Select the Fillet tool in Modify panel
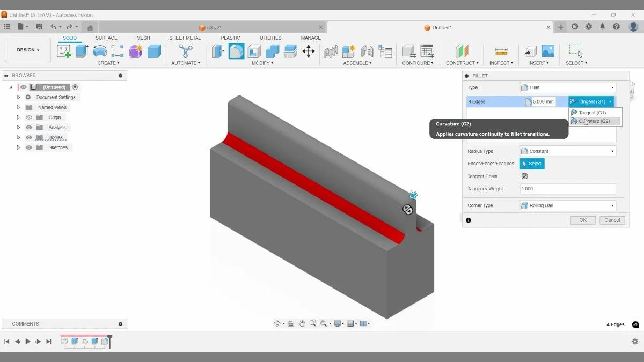 point(237,50)
